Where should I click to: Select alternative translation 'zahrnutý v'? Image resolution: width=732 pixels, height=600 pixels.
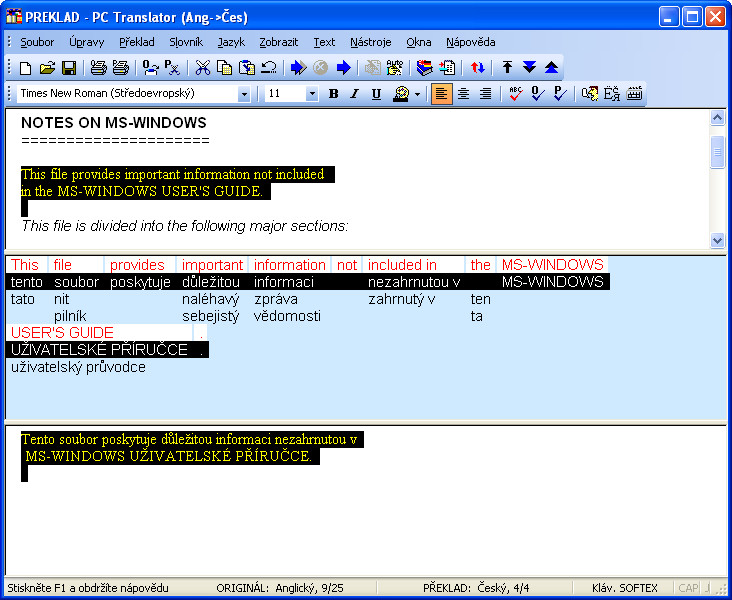(401, 299)
